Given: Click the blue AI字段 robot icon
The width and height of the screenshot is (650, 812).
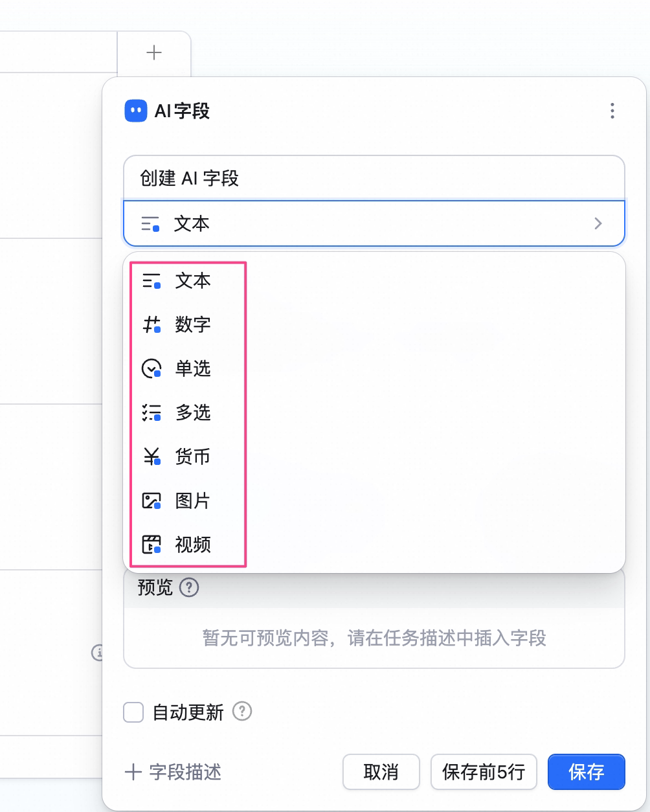Looking at the screenshot, I should pyautogui.click(x=135, y=111).
